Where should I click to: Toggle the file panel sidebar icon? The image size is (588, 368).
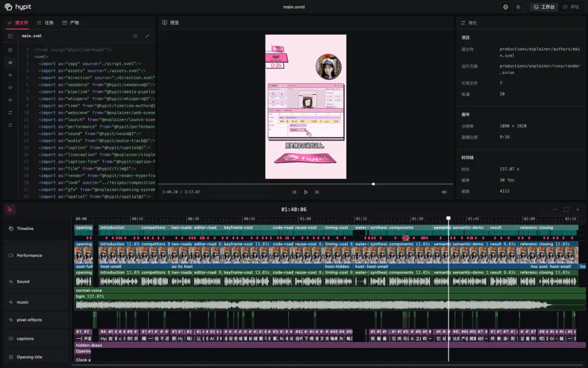pos(10,36)
